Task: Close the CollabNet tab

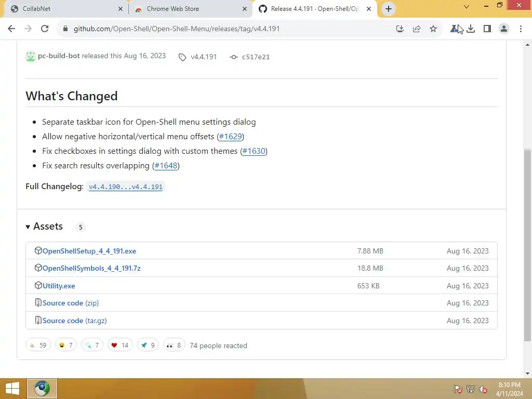Action: (121, 9)
